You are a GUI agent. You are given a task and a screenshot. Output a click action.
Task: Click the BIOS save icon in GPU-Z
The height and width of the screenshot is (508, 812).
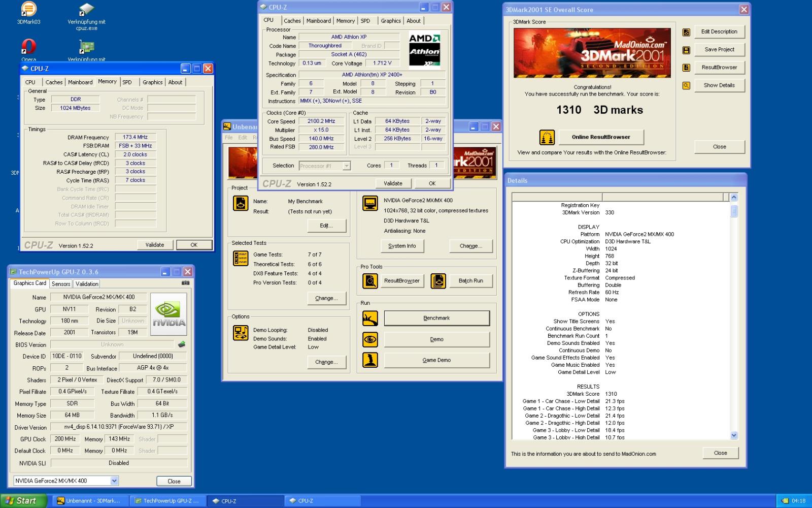(181, 344)
